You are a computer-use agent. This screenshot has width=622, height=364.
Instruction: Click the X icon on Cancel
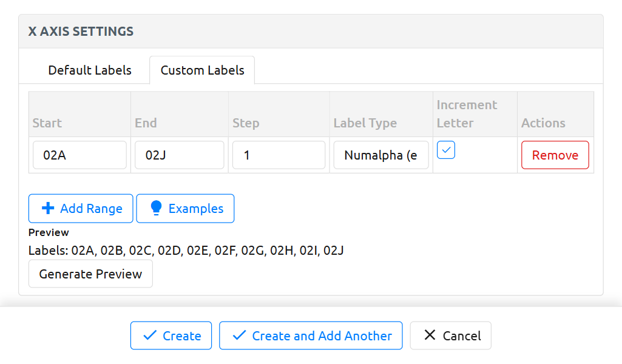[430, 335]
